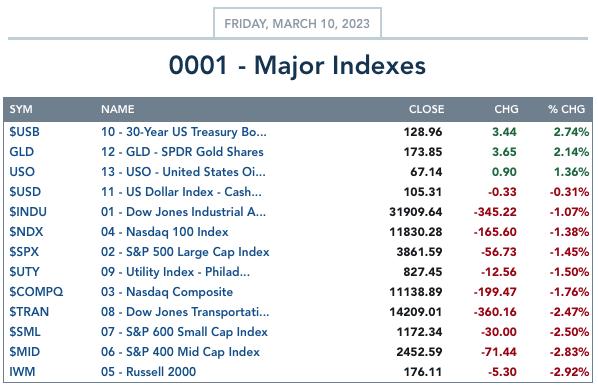Open 11 - US Dollar Index entry

182,192
